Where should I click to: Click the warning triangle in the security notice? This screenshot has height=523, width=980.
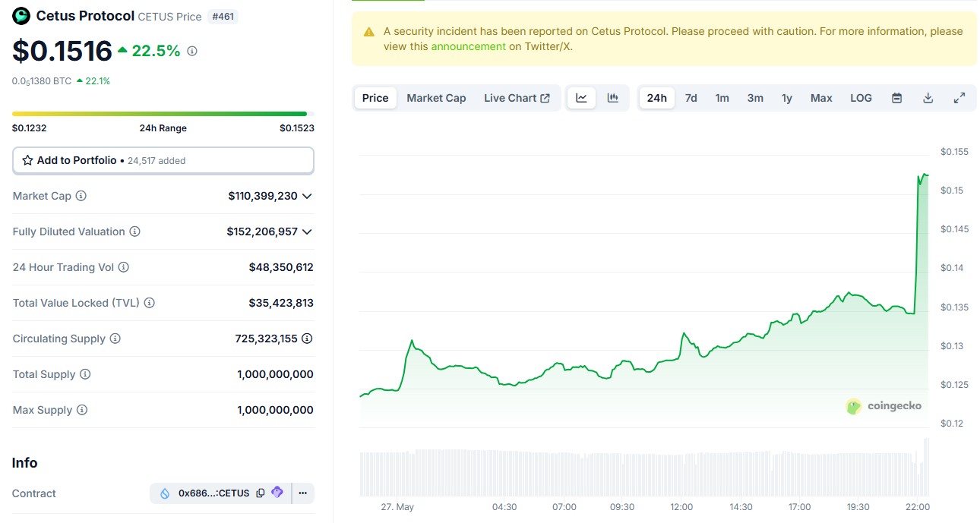pos(369,32)
